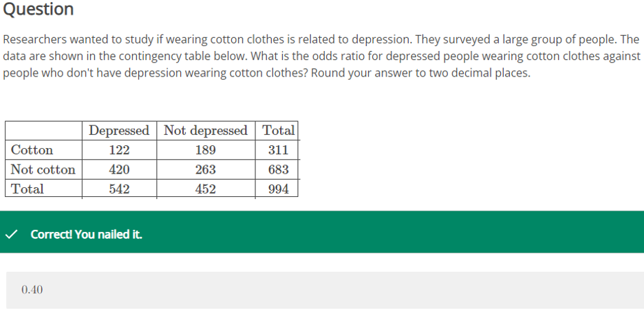This screenshot has width=644, height=336.
Task: Select the table cell containing 452
Action: 206,189
